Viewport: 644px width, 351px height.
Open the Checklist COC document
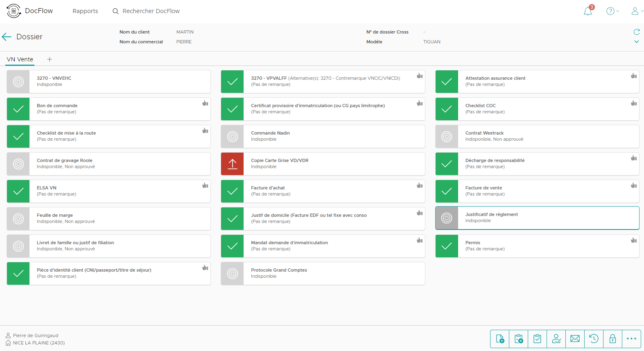pyautogui.click(x=537, y=109)
